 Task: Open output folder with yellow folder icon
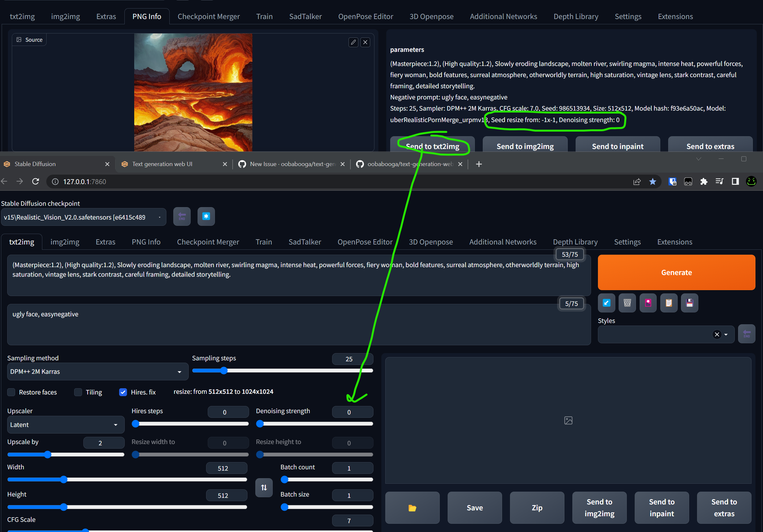point(412,508)
